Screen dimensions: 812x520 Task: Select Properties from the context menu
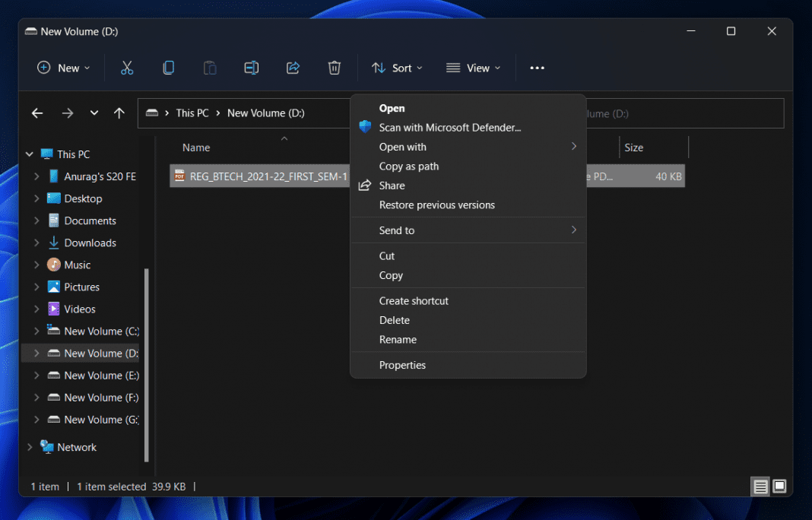click(x=402, y=365)
